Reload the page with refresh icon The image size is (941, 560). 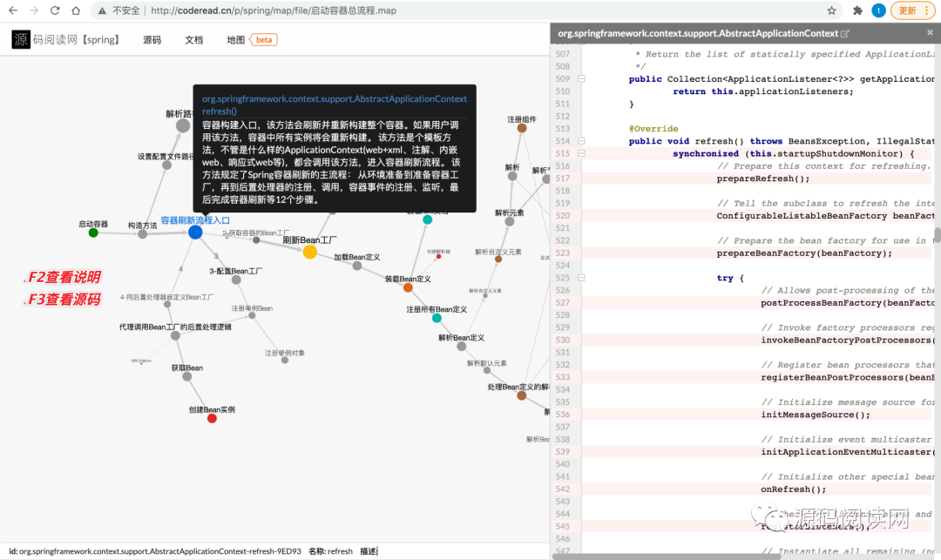pos(55,10)
